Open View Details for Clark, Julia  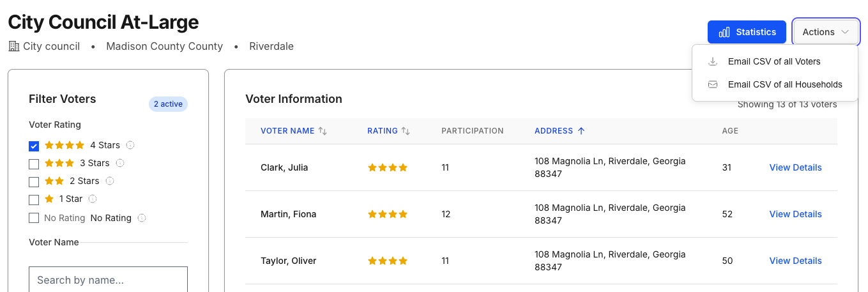tap(795, 167)
